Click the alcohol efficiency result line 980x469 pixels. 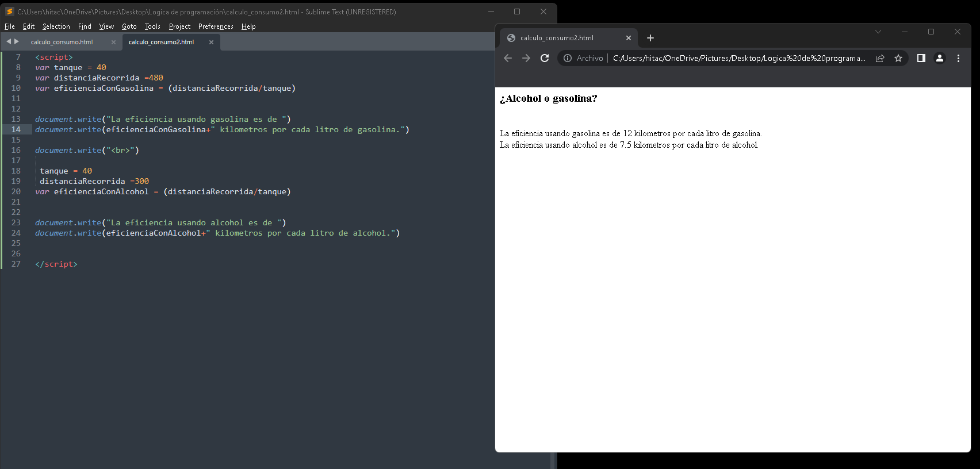[629, 145]
